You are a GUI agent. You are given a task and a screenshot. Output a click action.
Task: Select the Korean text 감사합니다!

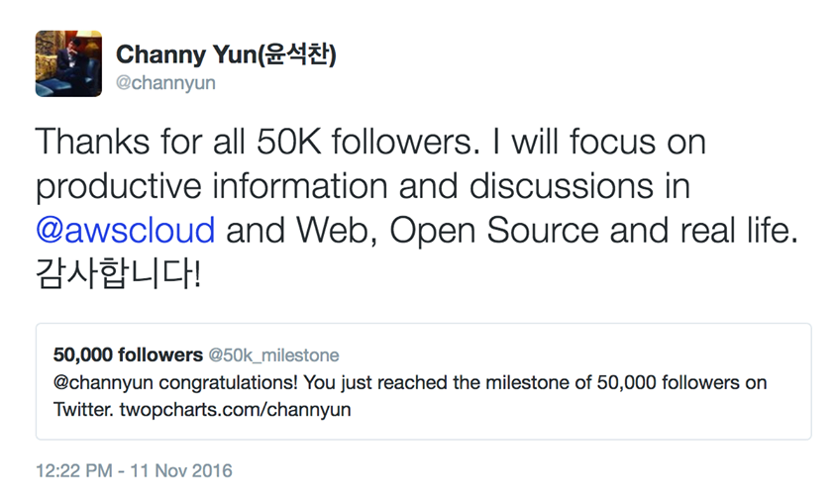click(118, 274)
